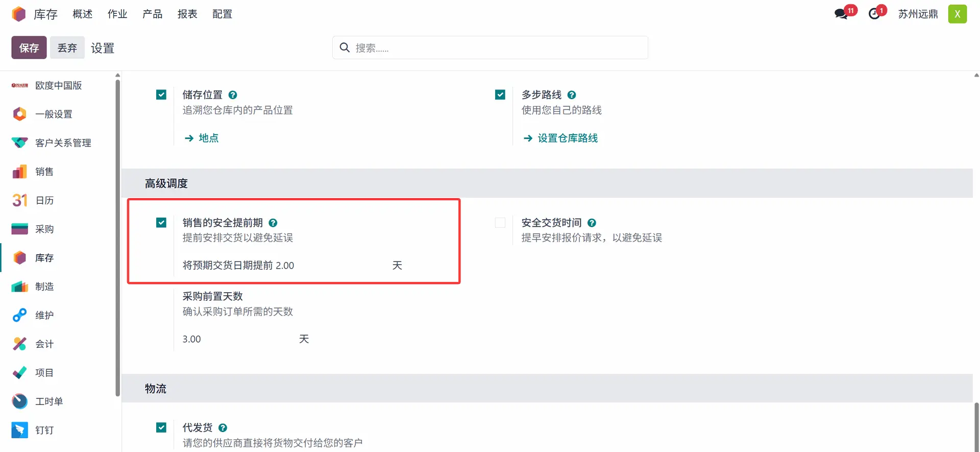The image size is (980, 452).
Task: Click the 保存 button
Action: (x=29, y=47)
